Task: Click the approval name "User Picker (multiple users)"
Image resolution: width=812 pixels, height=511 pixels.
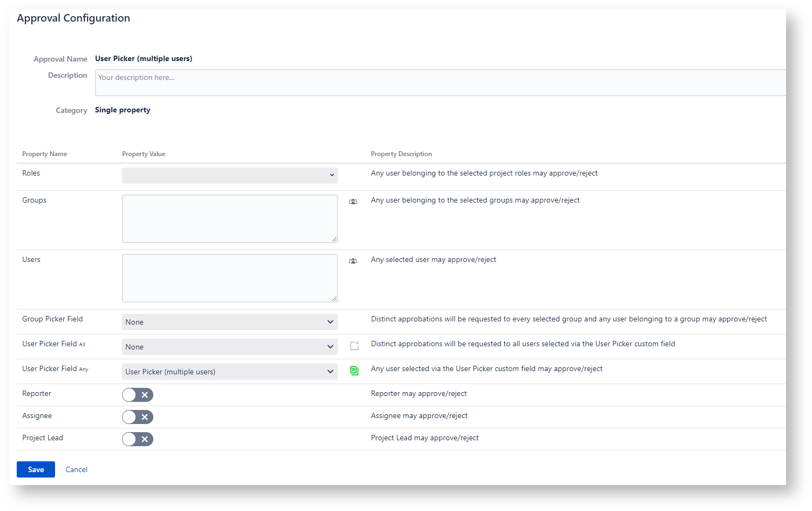Action: (144, 58)
